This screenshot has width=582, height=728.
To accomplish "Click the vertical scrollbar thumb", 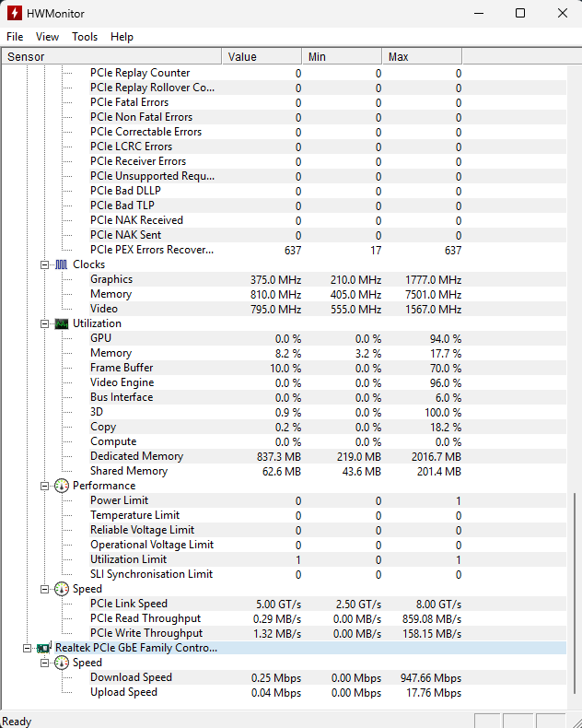I will click(x=575, y=593).
